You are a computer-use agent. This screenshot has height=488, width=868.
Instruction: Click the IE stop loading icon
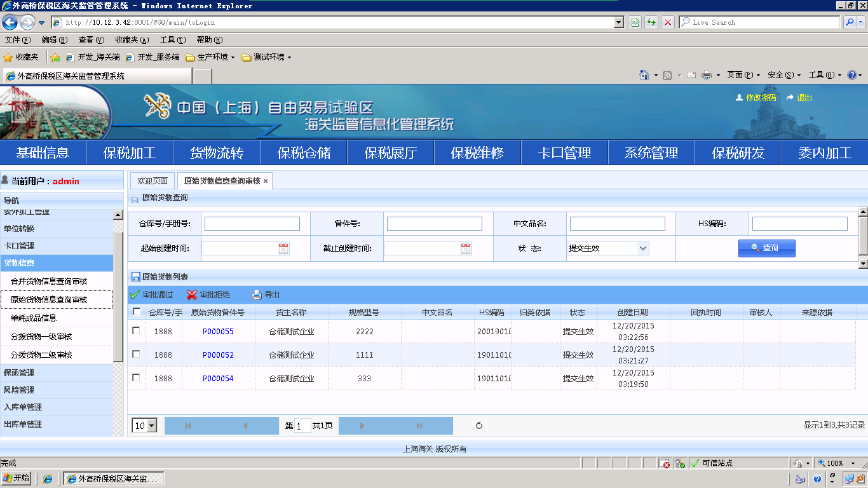click(x=667, y=22)
